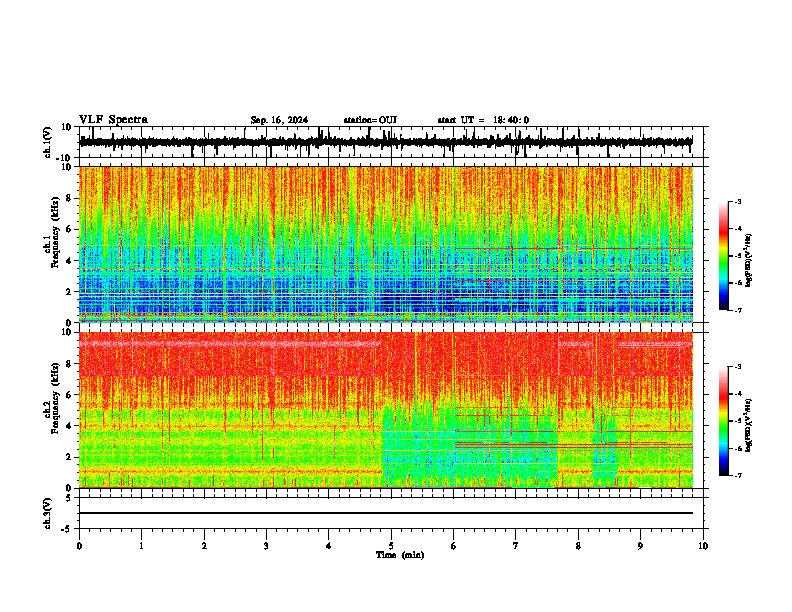Click the "8" tick on the ch.1 frequency axis
Viewport: 792px width, 612px height.
click(70, 198)
